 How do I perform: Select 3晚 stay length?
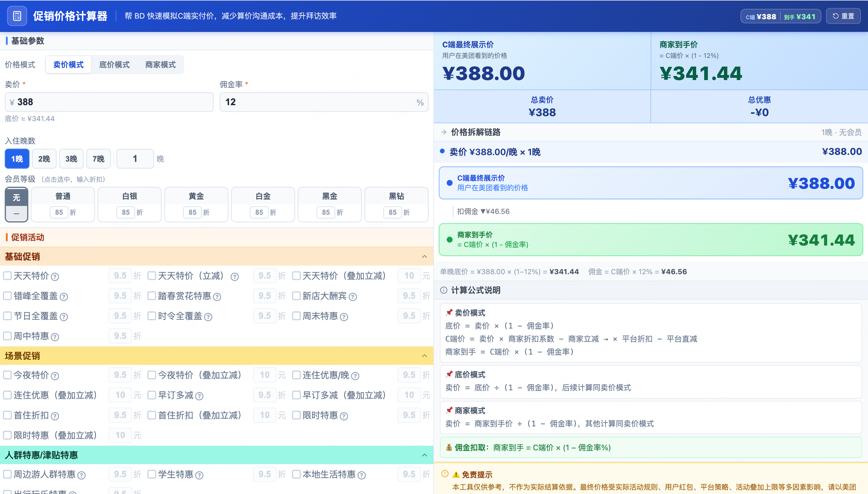click(71, 158)
